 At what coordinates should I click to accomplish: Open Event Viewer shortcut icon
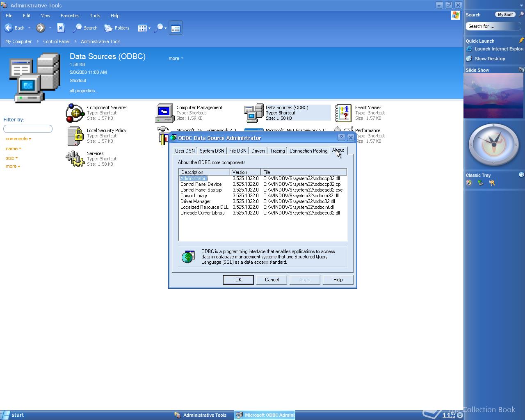(x=343, y=113)
